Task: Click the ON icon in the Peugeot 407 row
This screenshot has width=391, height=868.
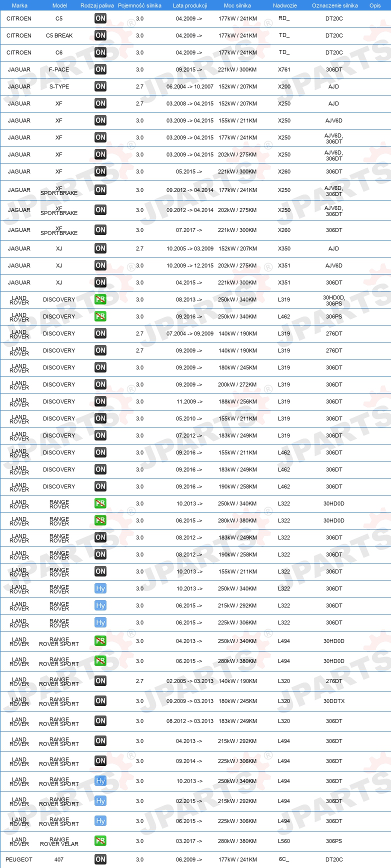Action: 100,859
